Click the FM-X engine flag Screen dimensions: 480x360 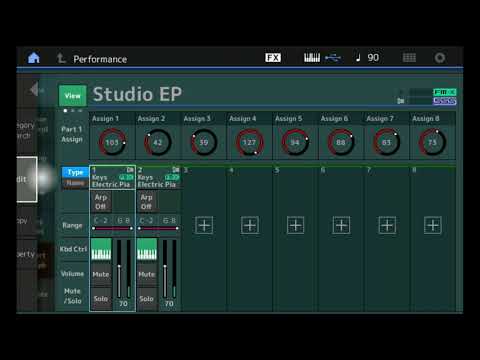(445, 92)
